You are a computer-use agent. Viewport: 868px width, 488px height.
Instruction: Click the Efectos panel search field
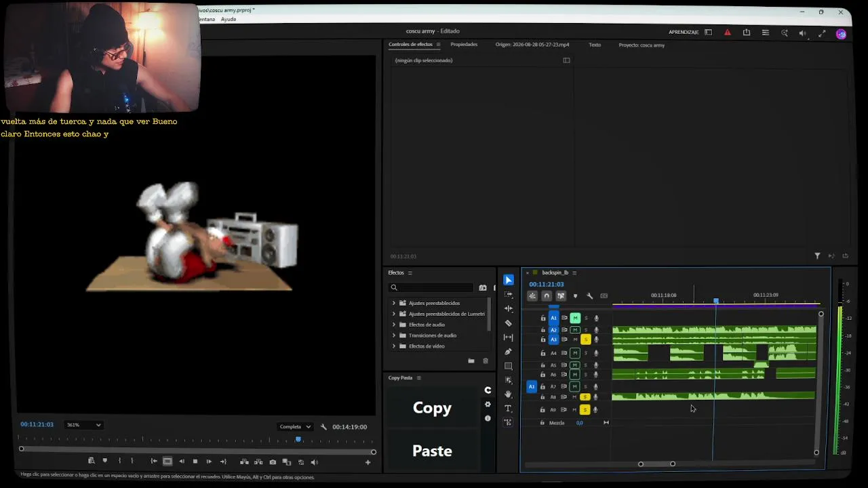click(x=431, y=287)
